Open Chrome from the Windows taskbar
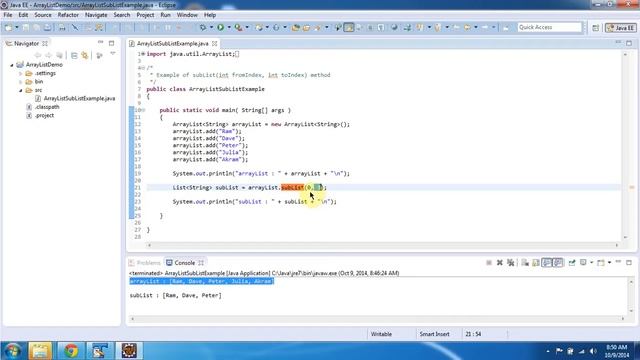 click(71, 351)
